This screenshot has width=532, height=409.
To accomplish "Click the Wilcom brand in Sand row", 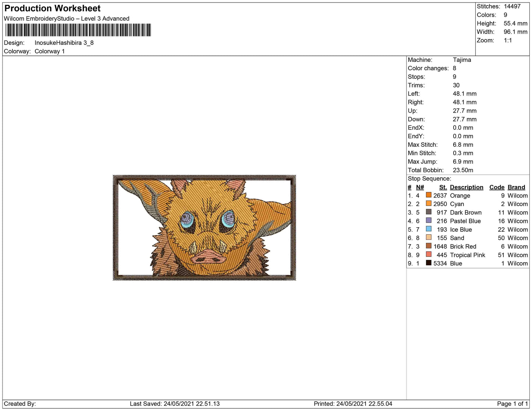I will point(518,238).
